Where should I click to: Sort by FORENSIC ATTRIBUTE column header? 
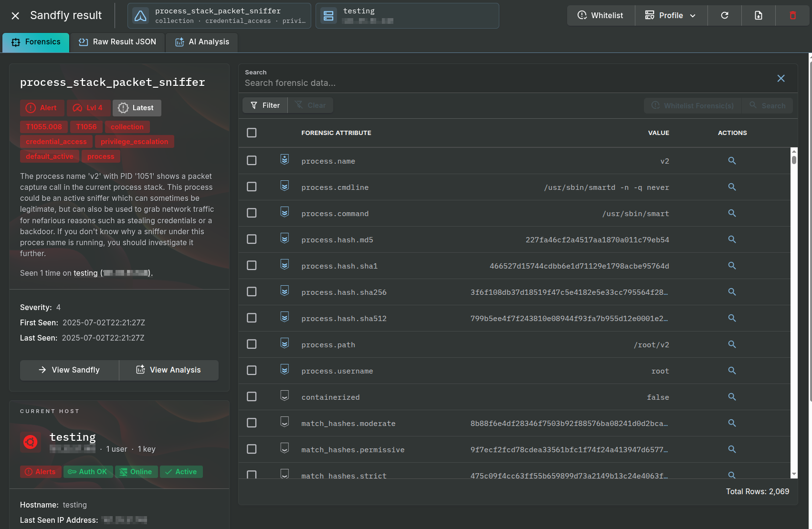pyautogui.click(x=336, y=133)
